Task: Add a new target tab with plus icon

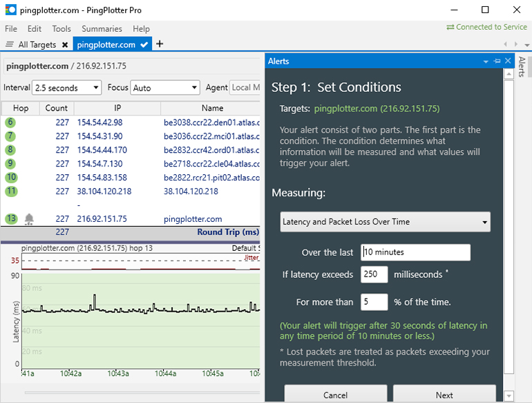Action: [160, 44]
